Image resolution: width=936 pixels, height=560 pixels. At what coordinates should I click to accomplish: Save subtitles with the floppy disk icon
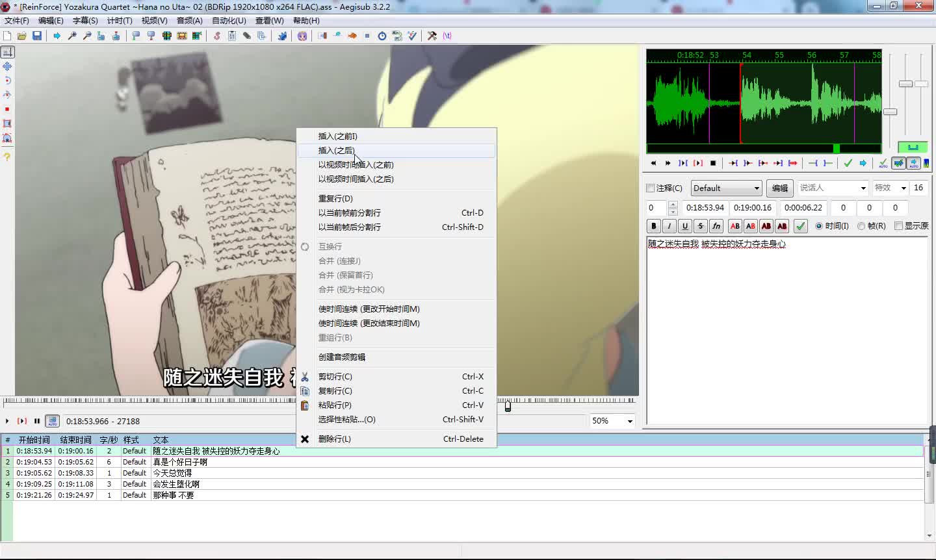tap(37, 36)
